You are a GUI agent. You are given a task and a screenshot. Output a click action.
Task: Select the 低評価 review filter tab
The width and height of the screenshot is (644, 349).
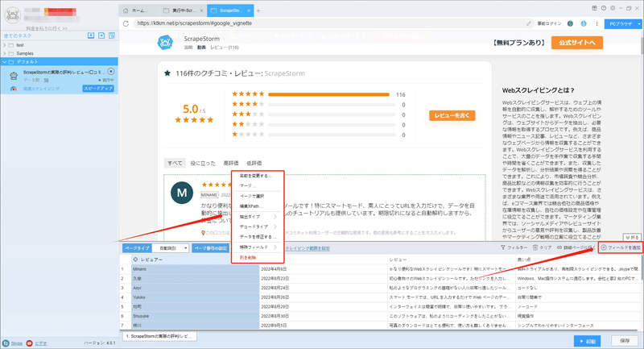[x=254, y=163]
